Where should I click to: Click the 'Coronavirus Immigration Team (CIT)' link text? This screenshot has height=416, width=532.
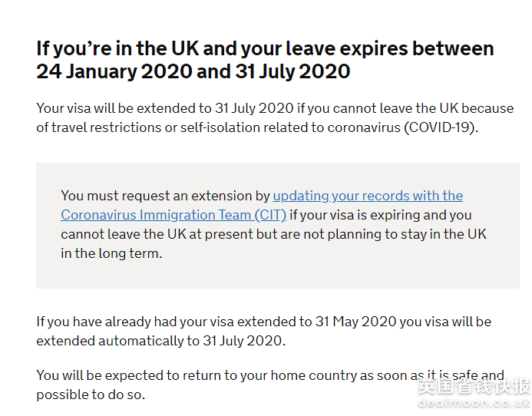pos(173,215)
